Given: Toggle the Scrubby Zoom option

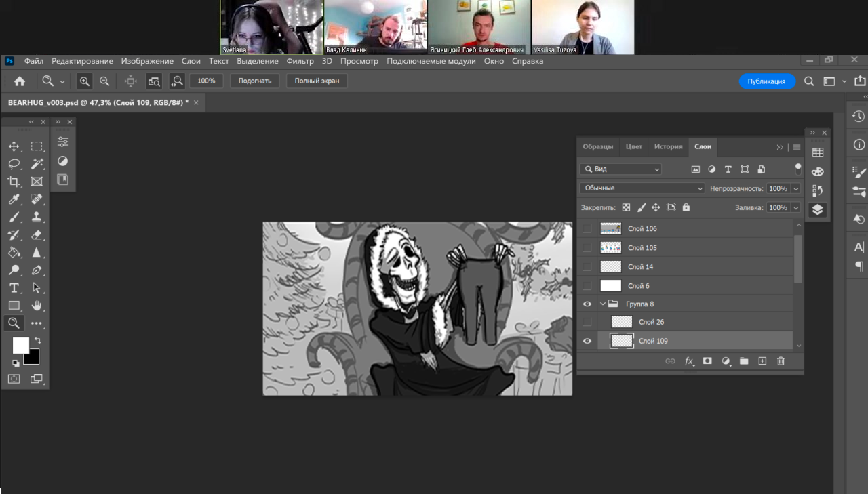Looking at the screenshot, I should click(176, 81).
